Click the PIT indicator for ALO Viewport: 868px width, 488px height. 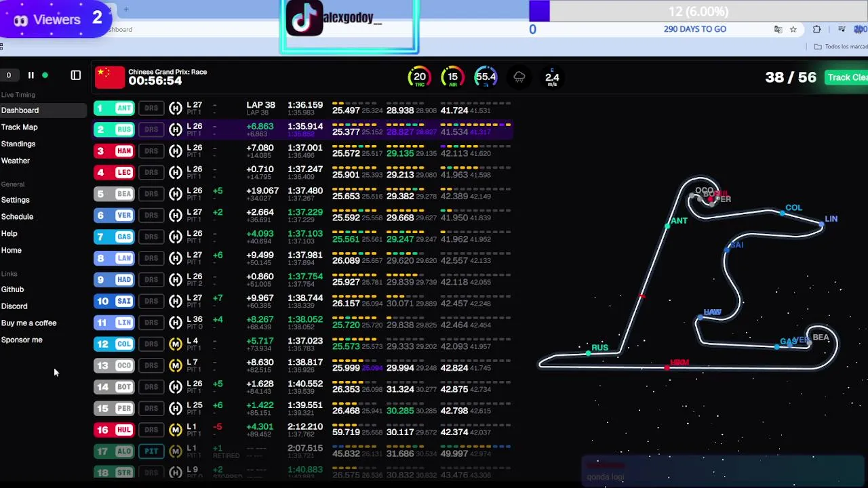pyautogui.click(x=151, y=451)
